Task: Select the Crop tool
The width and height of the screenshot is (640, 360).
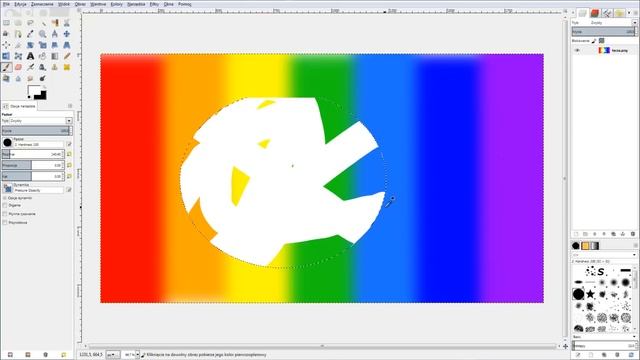Action: (x=18, y=45)
